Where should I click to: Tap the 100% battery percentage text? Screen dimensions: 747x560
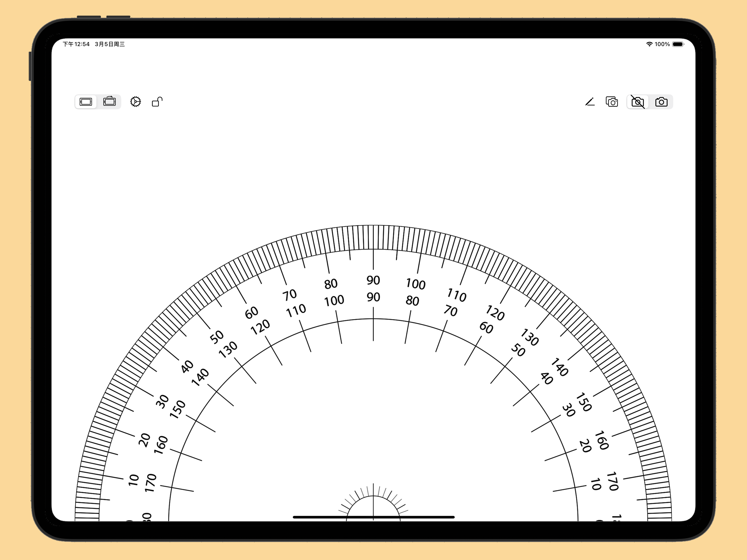tap(662, 44)
